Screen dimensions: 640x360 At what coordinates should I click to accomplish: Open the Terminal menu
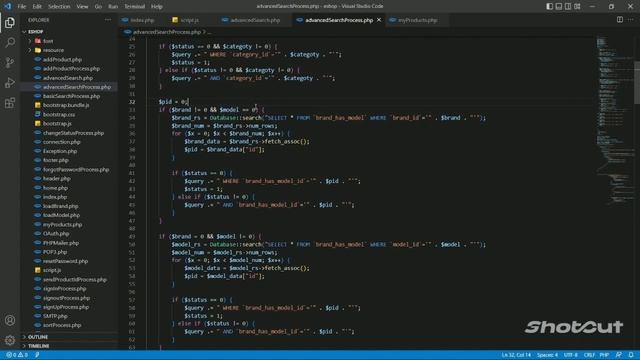(135, 7)
